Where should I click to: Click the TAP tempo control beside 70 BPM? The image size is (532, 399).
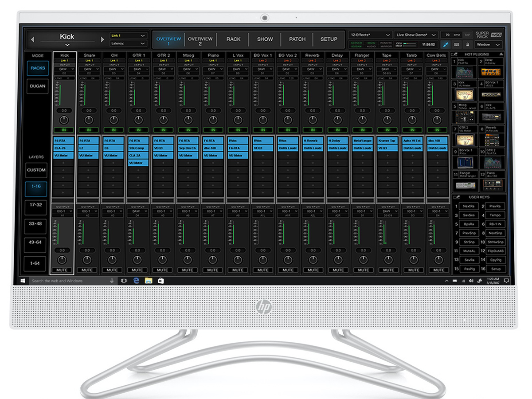(467, 35)
